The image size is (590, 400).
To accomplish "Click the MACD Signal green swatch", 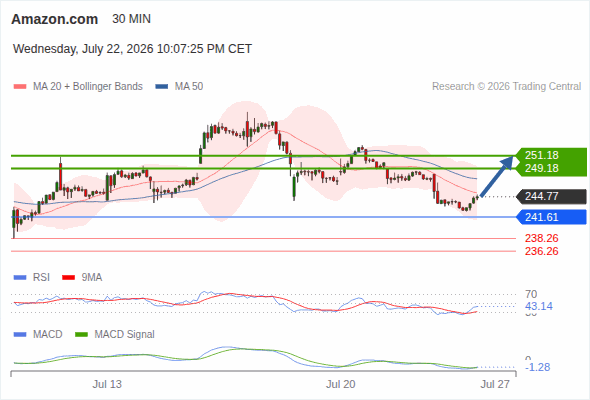I will 82,335.
